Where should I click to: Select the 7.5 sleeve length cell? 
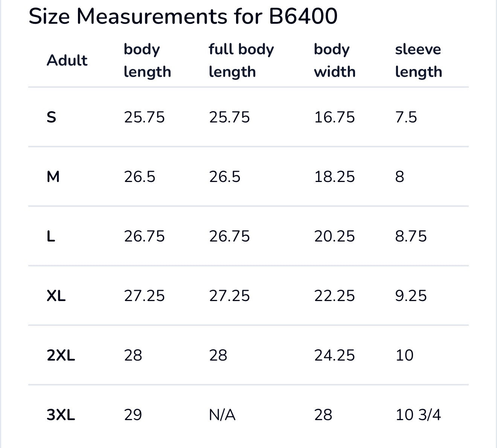coord(406,117)
